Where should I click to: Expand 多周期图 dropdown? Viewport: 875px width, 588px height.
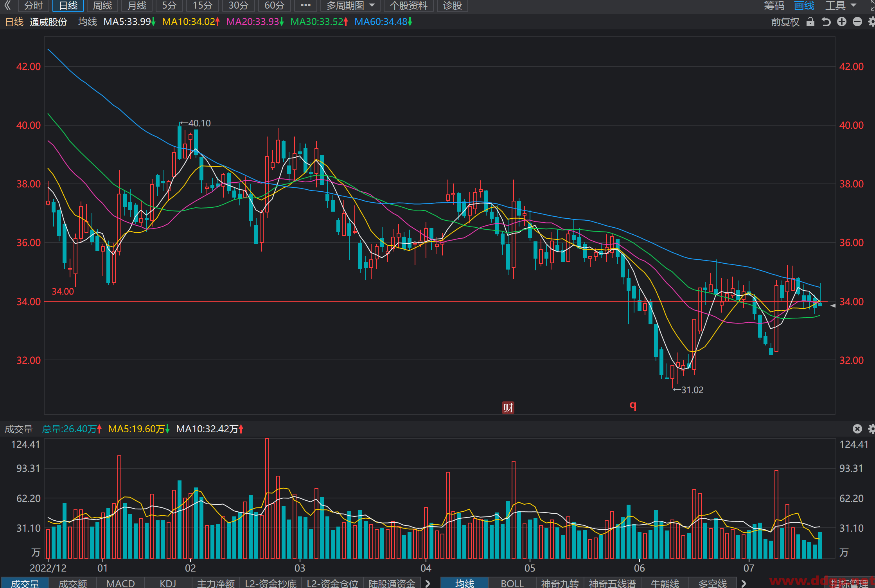point(350,5)
